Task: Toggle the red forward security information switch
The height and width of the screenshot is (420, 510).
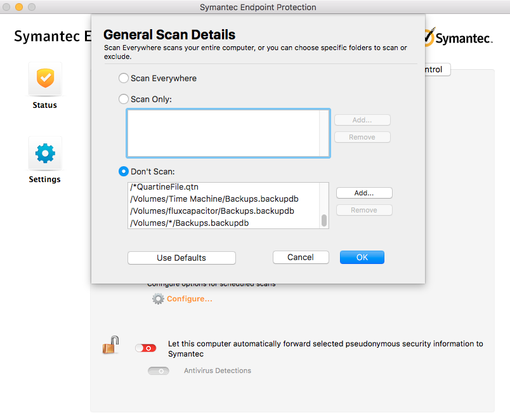Action: pyautogui.click(x=145, y=348)
